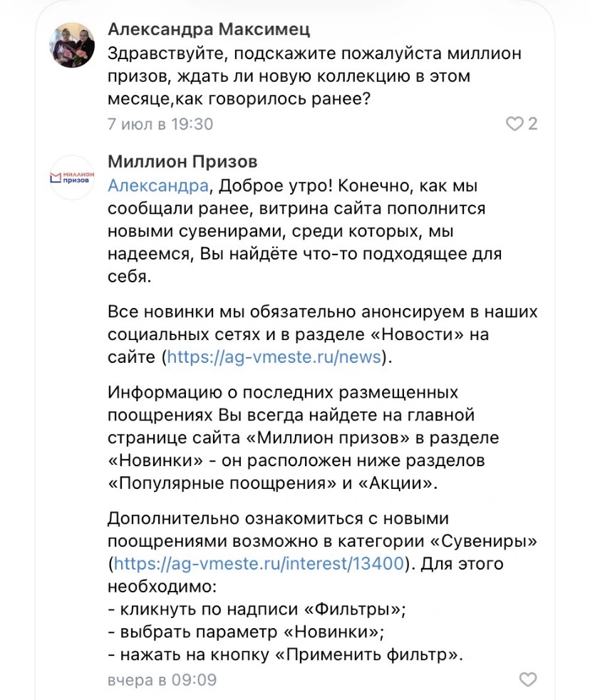Like the Миллион Призов reply
The height and width of the screenshot is (700, 590).
coord(528,679)
